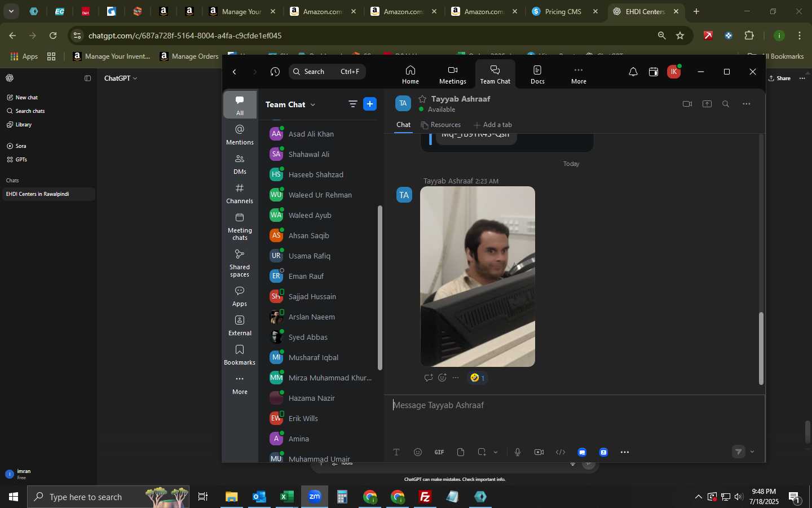
Task: Search within this chat
Action: tap(726, 104)
